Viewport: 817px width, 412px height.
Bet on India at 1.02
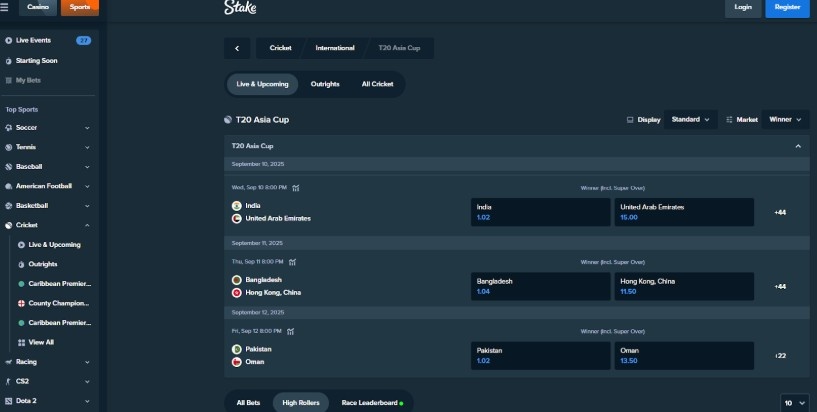point(540,212)
